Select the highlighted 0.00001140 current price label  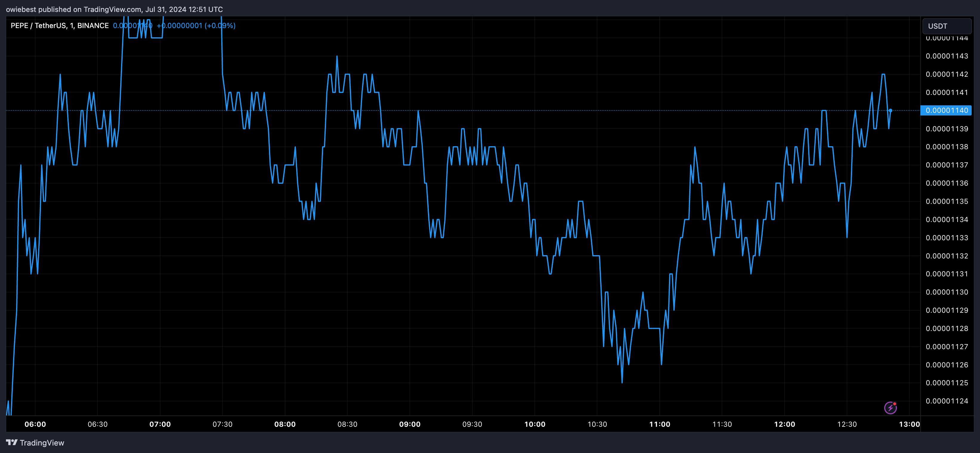(x=946, y=110)
